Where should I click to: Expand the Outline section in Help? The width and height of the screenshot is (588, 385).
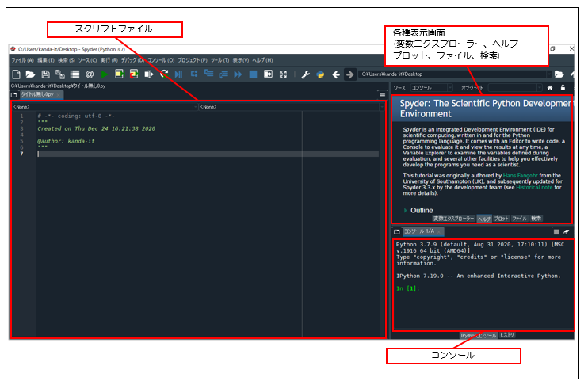tap(406, 210)
